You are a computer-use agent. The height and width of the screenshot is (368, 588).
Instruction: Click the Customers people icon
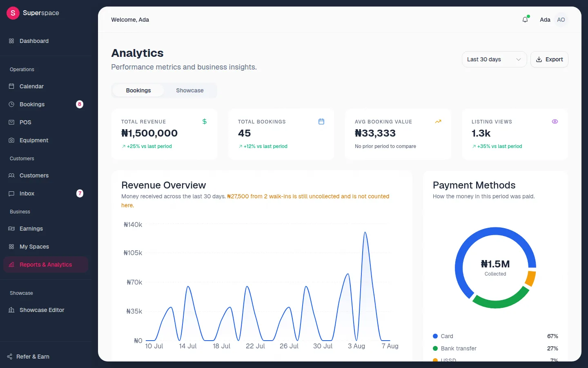11,175
